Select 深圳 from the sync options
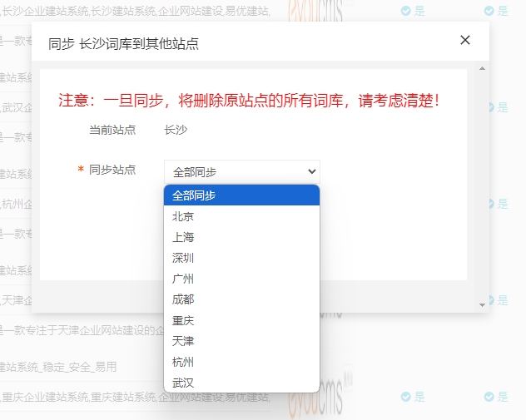526x420 pixels. coord(241,258)
